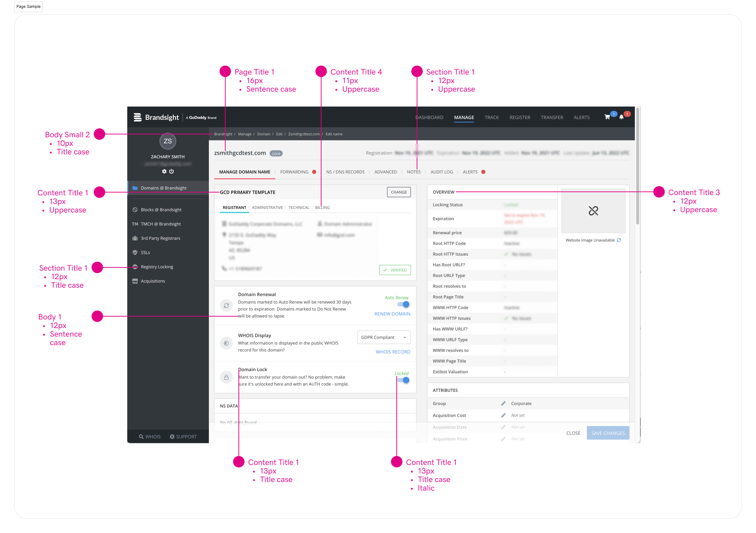Image resolution: width=756 pixels, height=533 pixels.
Task: Refresh the unavailable website image
Action: [619, 240]
